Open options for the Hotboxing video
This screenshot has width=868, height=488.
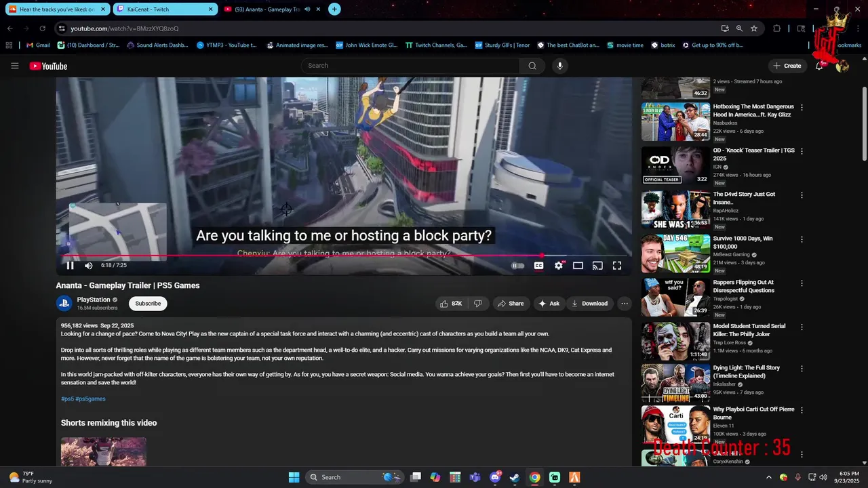802,107
